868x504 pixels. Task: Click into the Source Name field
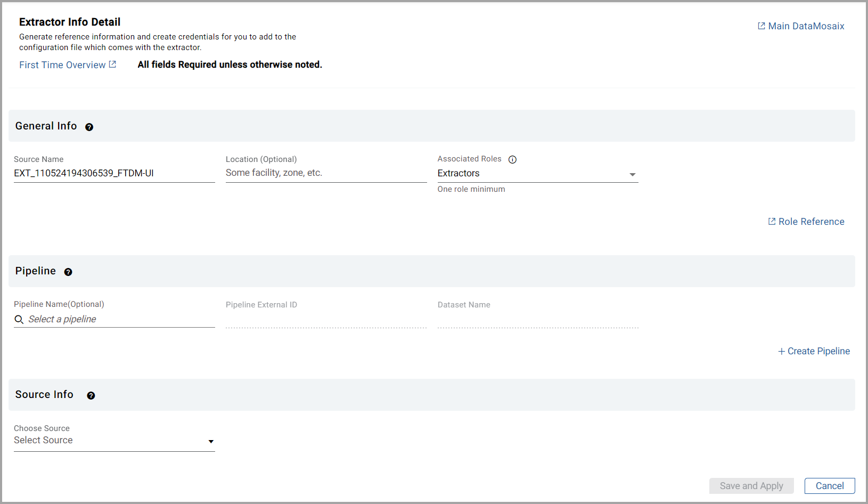(x=114, y=173)
